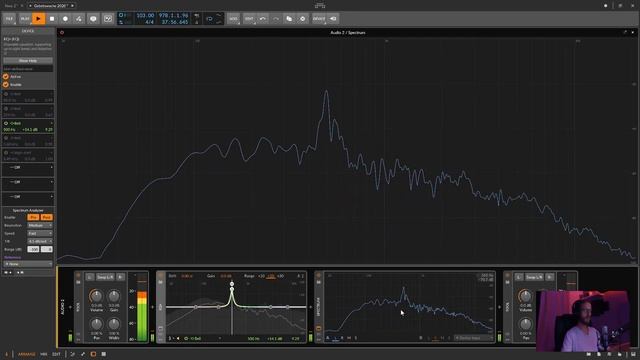Toggle orange device panel icon in footer
The image size is (640, 360).
93,354
